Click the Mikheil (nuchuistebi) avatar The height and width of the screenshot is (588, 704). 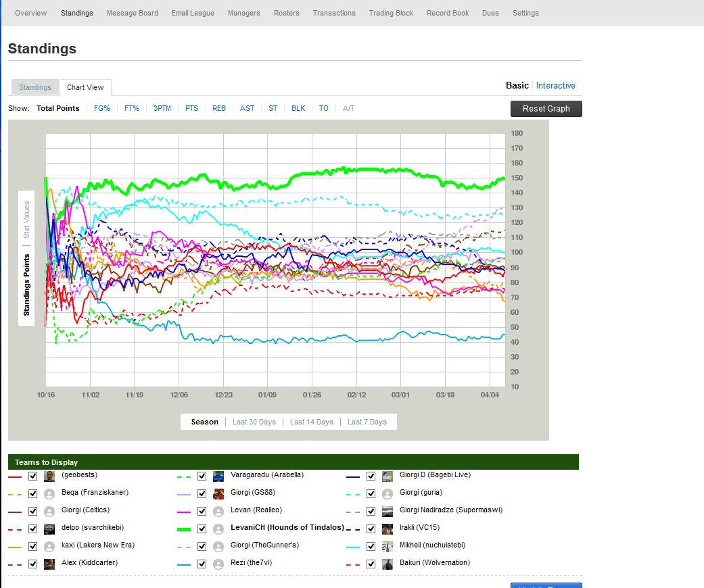tap(387, 546)
